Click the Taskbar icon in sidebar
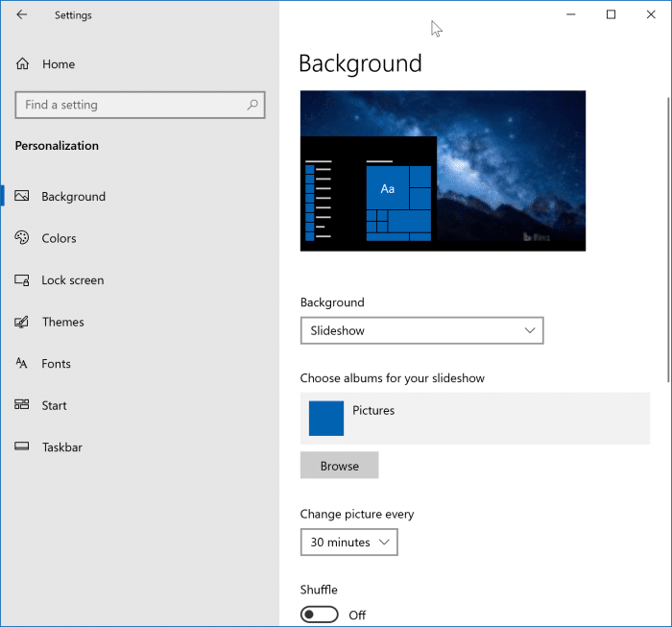 point(22,446)
